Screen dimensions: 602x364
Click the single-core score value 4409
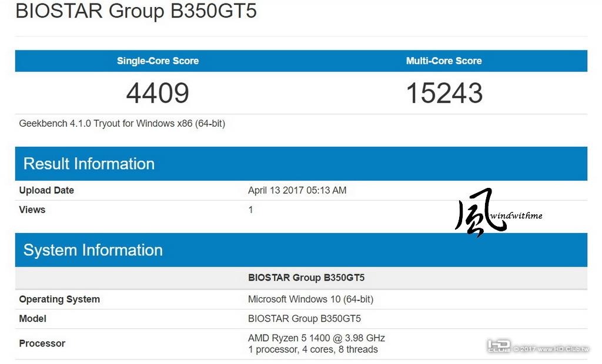[158, 93]
